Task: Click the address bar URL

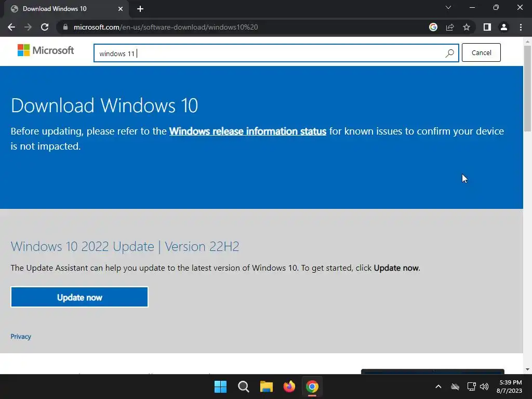Action: (x=166, y=27)
